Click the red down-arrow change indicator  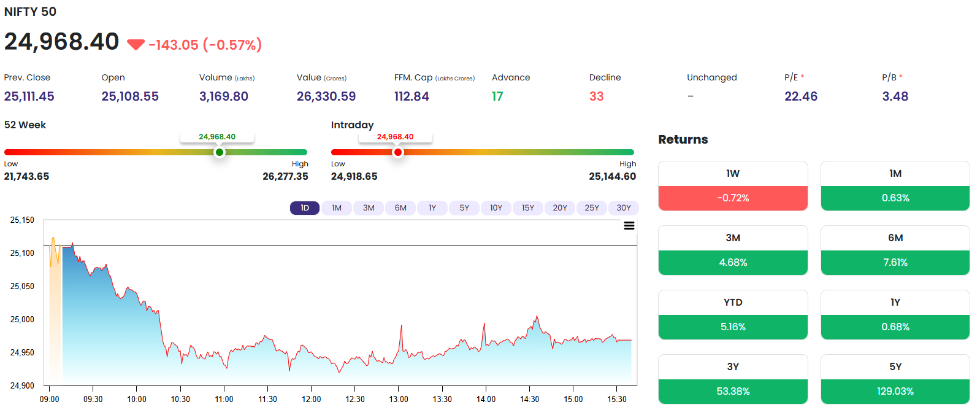coord(136,44)
